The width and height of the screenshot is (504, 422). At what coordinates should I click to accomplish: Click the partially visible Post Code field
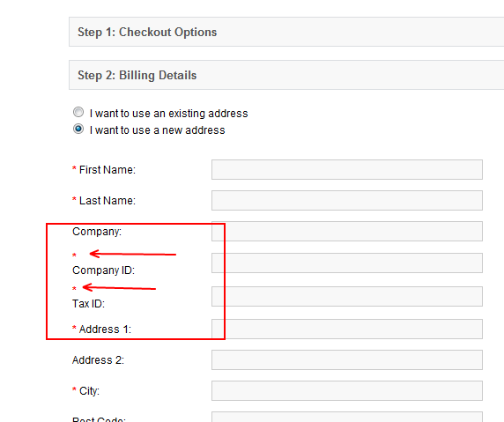347,417
